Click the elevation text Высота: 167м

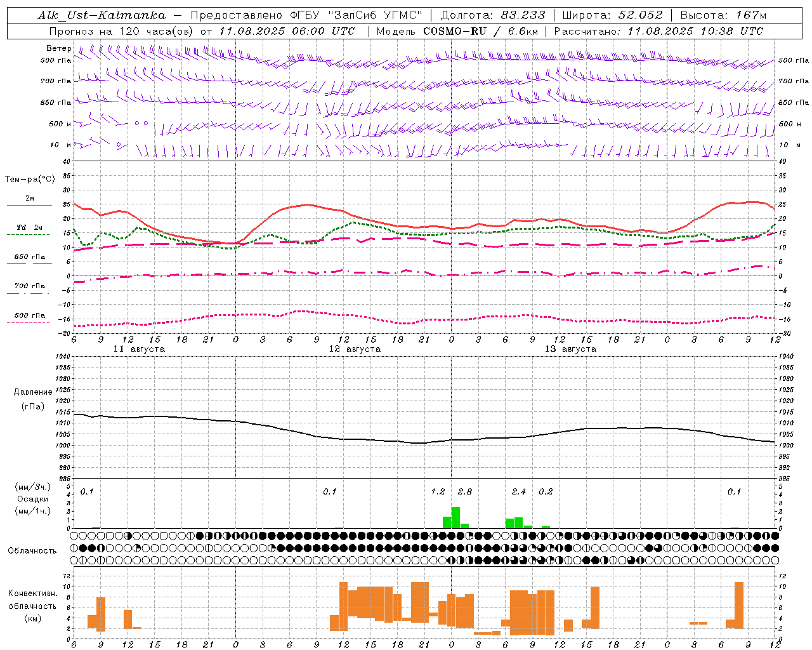tap(723, 15)
